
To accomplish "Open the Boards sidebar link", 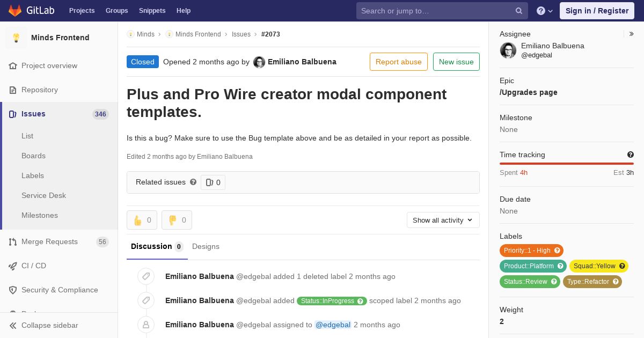I will [x=33, y=156].
